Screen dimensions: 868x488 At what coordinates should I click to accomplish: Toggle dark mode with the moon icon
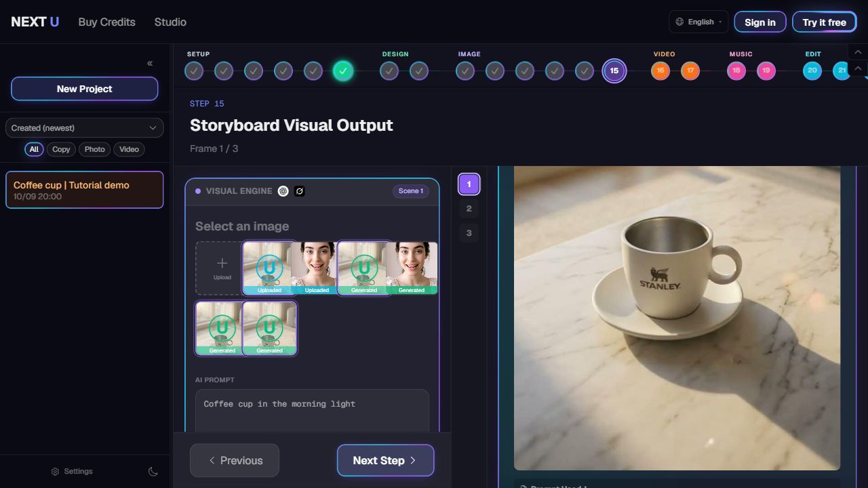coord(153,472)
